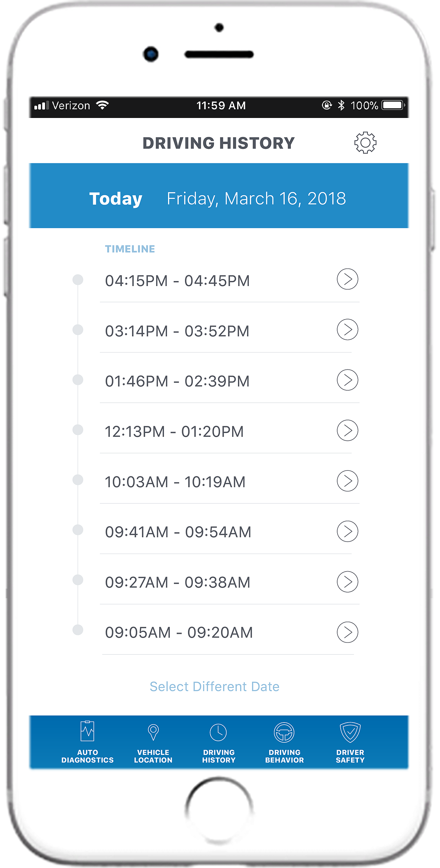This screenshot has height=868, width=440.
Task: Open Auto Diagnostics tab
Action: click(x=87, y=742)
